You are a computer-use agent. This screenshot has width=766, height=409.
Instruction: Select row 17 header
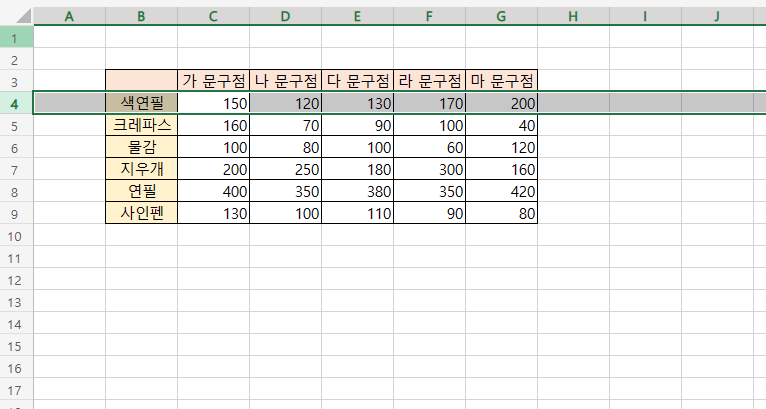click(16, 389)
